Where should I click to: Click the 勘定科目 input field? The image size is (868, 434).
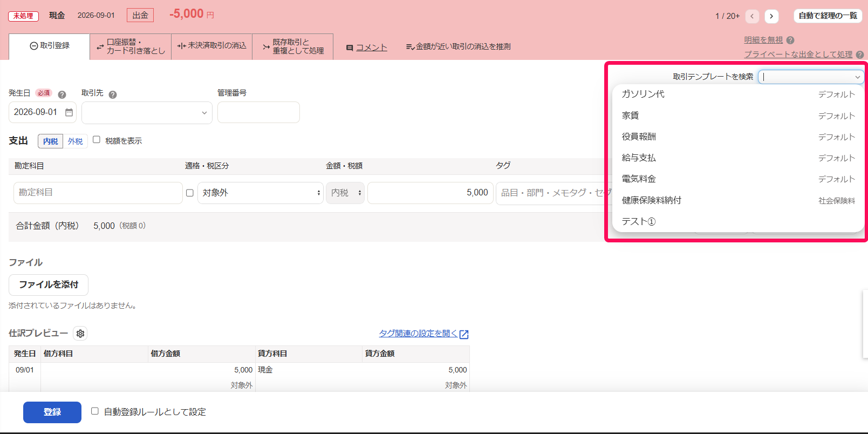pyautogui.click(x=98, y=193)
